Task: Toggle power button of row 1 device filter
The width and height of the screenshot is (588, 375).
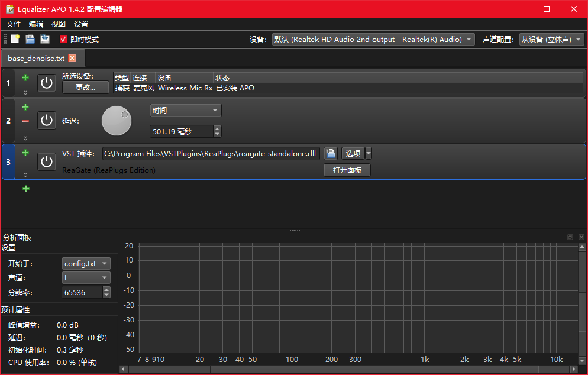Action: click(47, 83)
